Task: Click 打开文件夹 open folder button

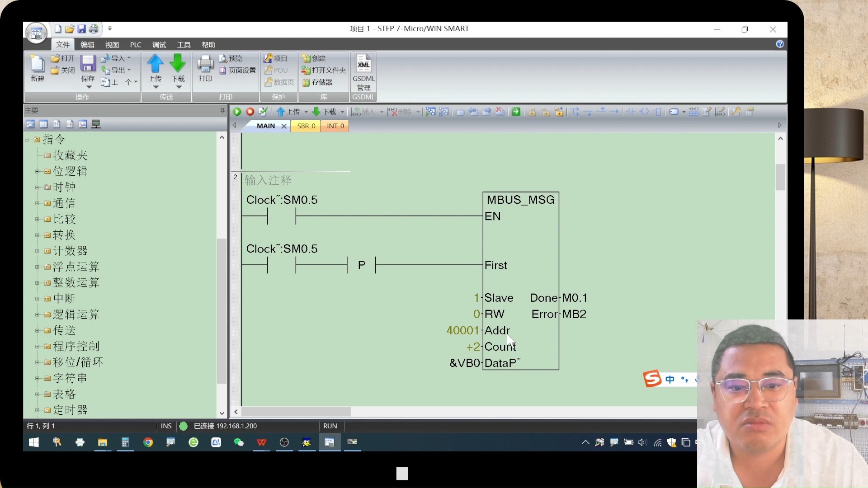Action: [324, 70]
